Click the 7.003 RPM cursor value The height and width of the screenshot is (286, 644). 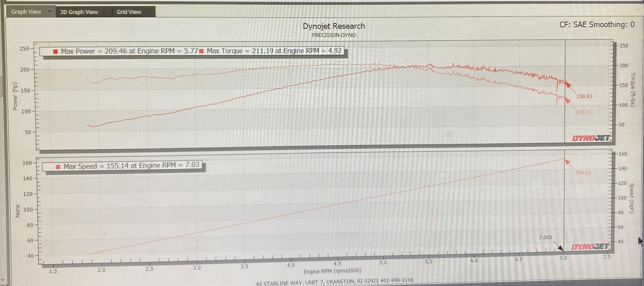pyautogui.click(x=545, y=237)
